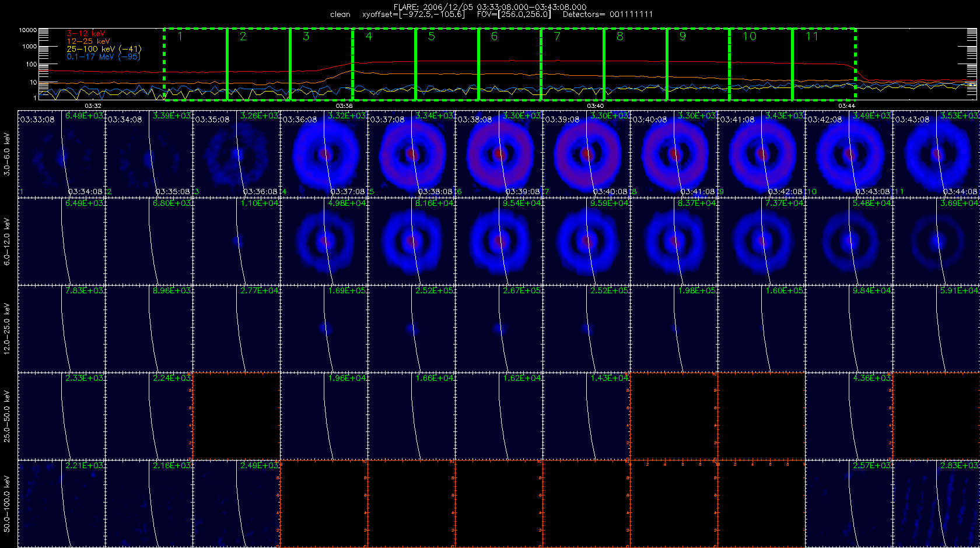Select interval 6 in the light curve
This screenshot has height=548, width=980.
coord(510,64)
